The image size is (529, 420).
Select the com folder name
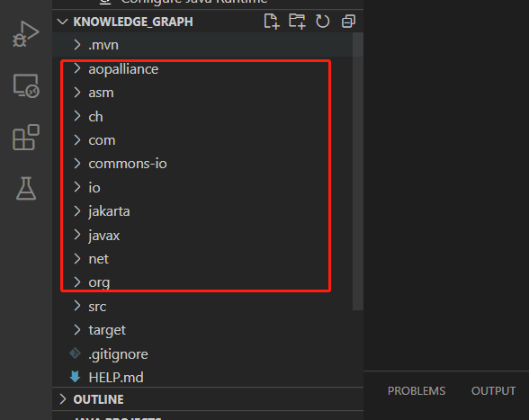click(102, 140)
